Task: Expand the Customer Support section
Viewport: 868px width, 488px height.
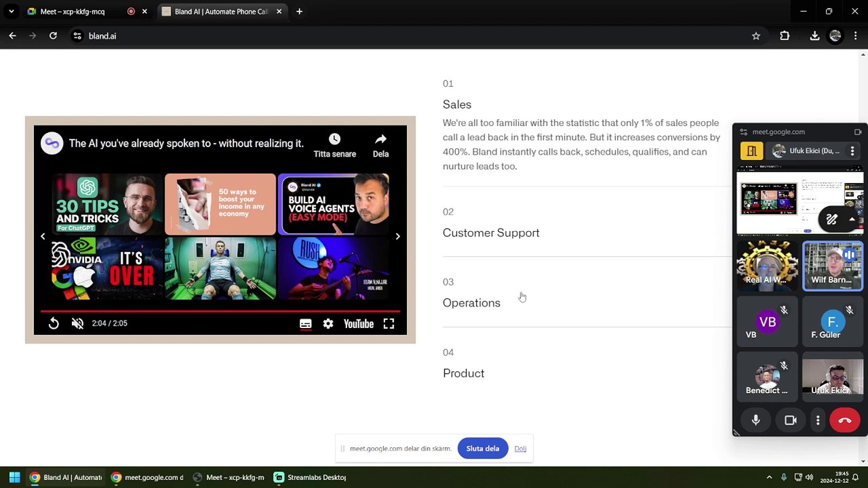Action: (x=491, y=233)
